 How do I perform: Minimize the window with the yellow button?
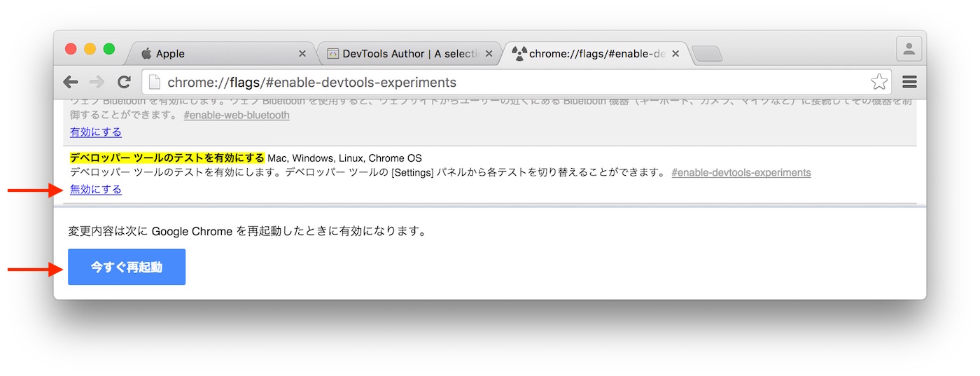tap(90, 49)
